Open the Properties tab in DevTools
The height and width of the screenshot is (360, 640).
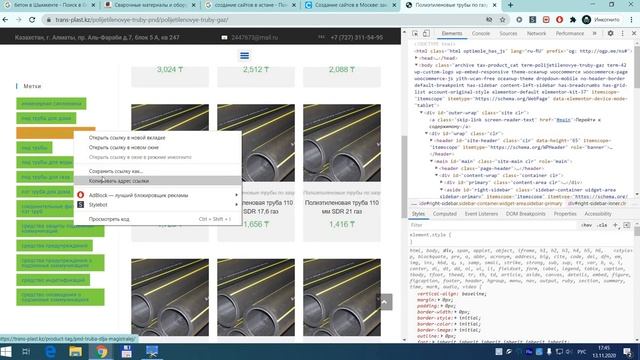point(565,214)
